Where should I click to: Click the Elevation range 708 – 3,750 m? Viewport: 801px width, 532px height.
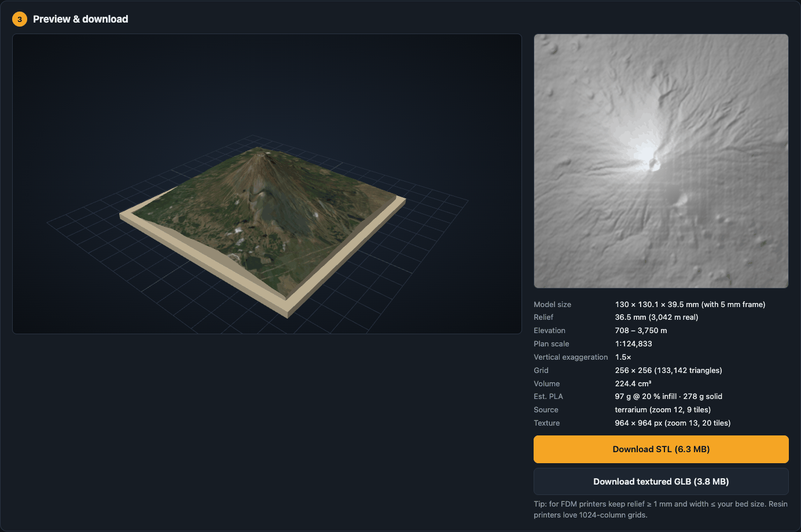[x=641, y=331]
